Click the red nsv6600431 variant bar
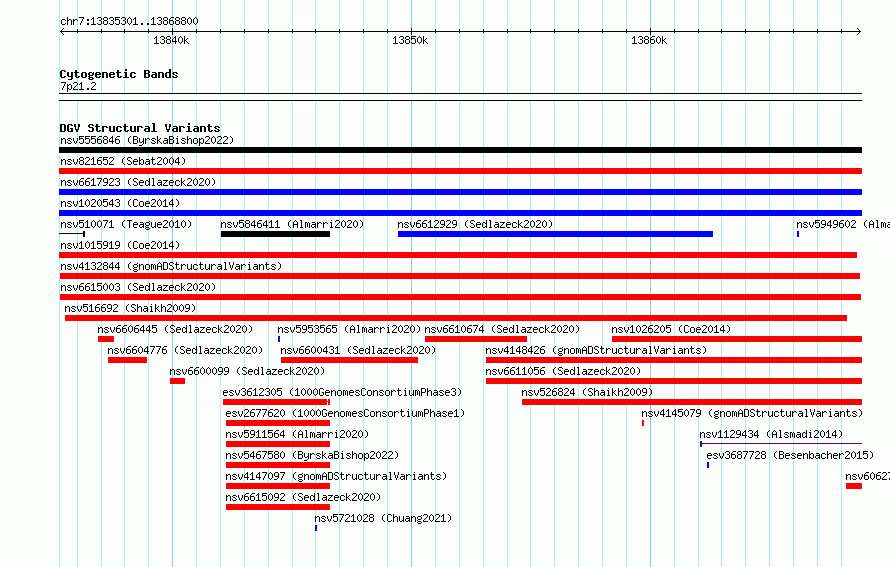 tap(349, 360)
